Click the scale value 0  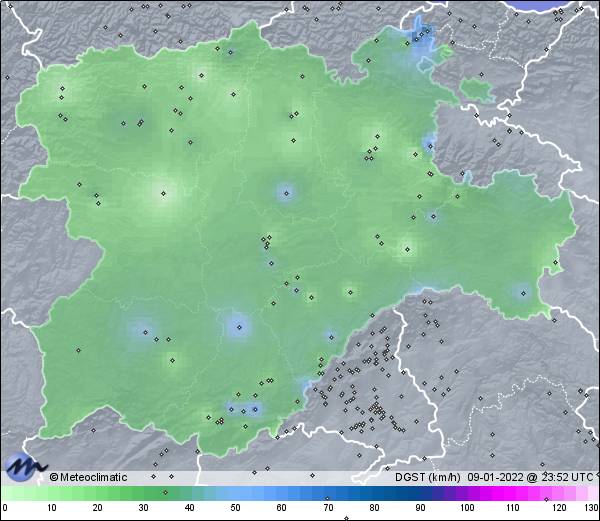click(x=5, y=508)
